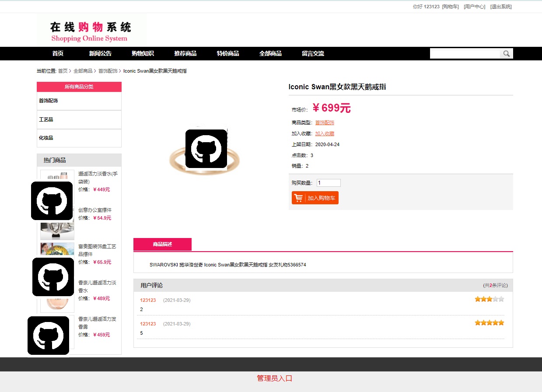Click the search input field

(465, 53)
